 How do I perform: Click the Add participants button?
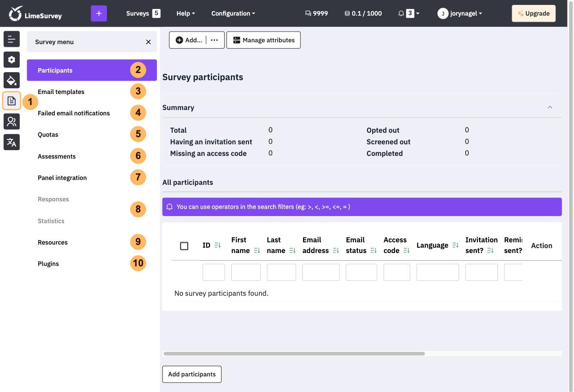[x=192, y=374]
